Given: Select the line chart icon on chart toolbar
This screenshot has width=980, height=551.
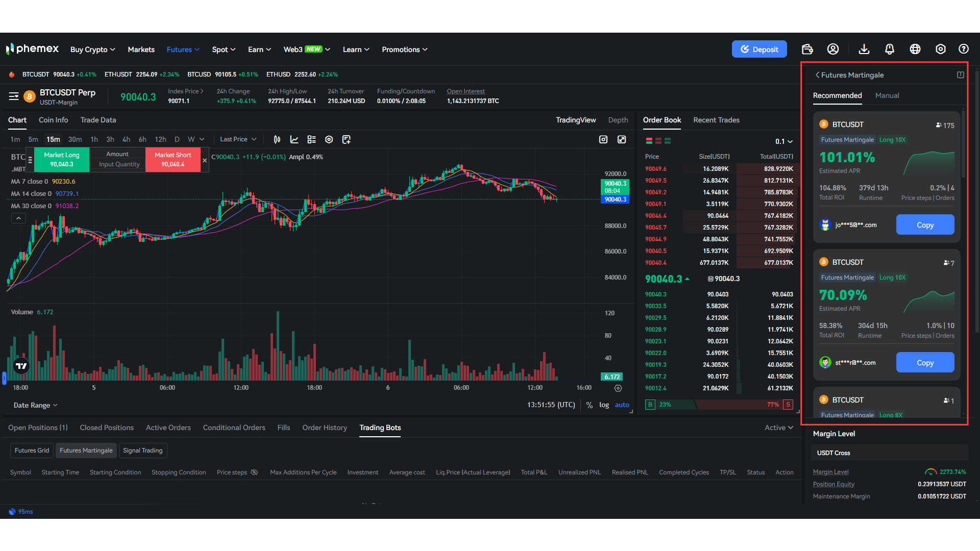Looking at the screenshot, I should pos(294,139).
